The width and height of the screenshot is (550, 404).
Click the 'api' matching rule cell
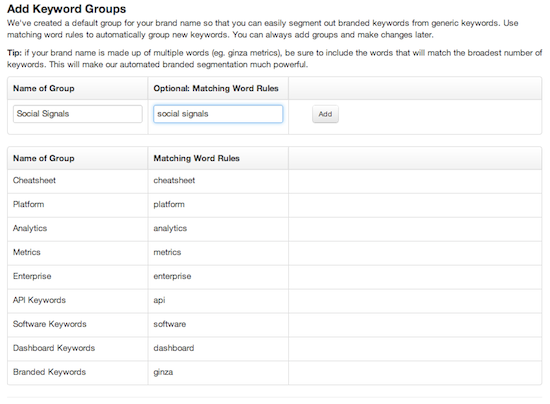pos(218,301)
